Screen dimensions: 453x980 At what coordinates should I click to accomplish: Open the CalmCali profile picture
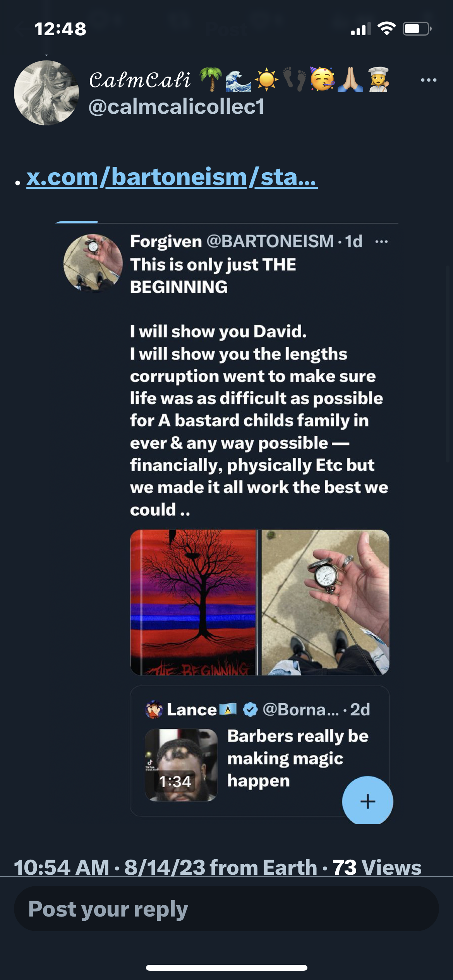pyautogui.click(x=46, y=93)
